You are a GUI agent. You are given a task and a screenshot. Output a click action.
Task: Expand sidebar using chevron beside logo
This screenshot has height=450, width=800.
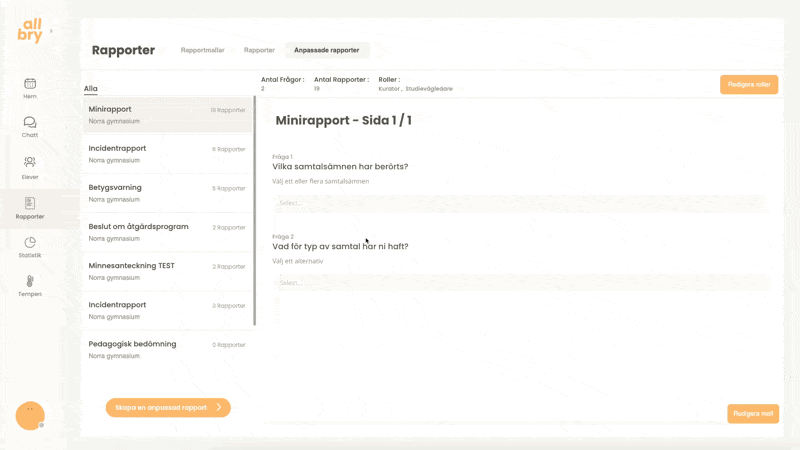tap(52, 31)
